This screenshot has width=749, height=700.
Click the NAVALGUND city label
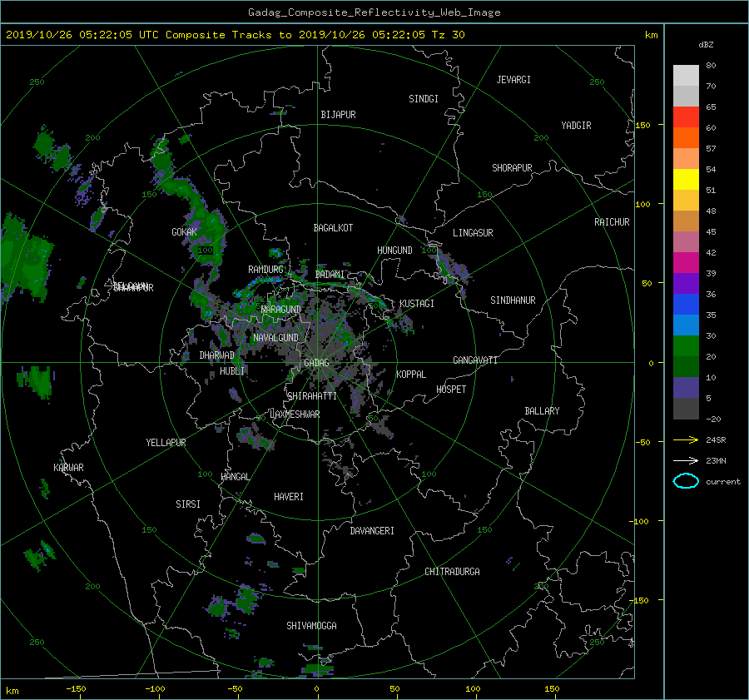275,338
